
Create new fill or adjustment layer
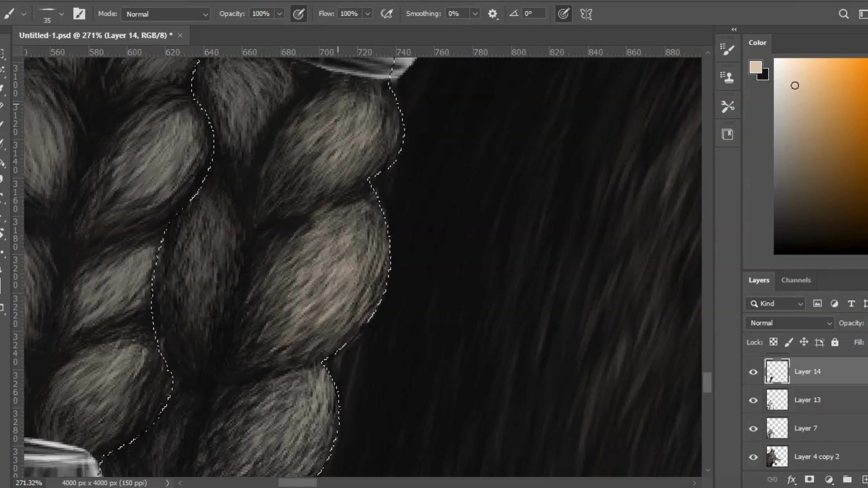(x=829, y=479)
